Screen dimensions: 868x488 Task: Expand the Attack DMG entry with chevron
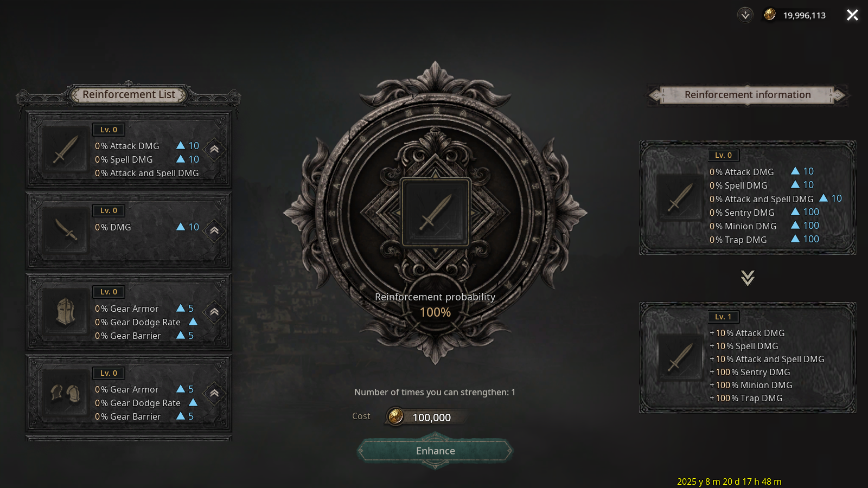coord(214,149)
